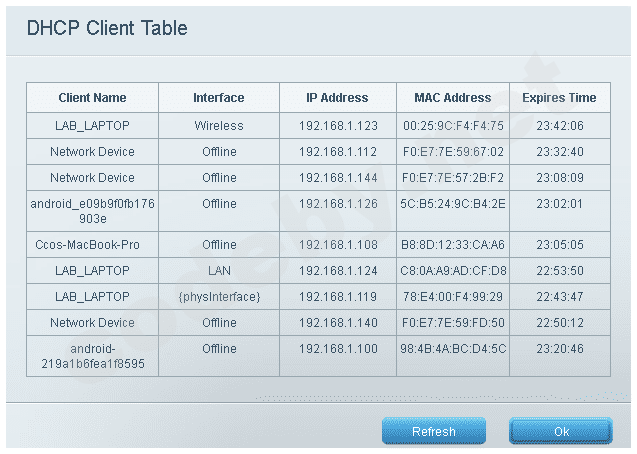Click the Refresh button

click(x=434, y=431)
